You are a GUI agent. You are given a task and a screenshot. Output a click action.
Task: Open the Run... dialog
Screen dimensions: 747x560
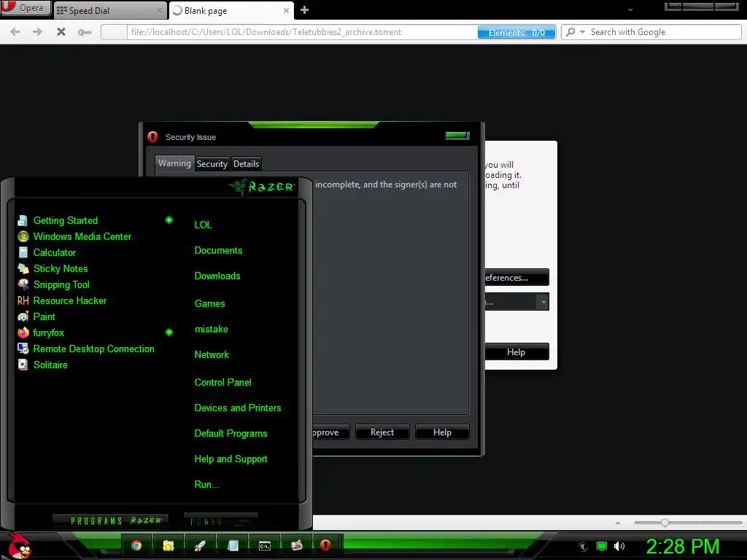(x=206, y=485)
